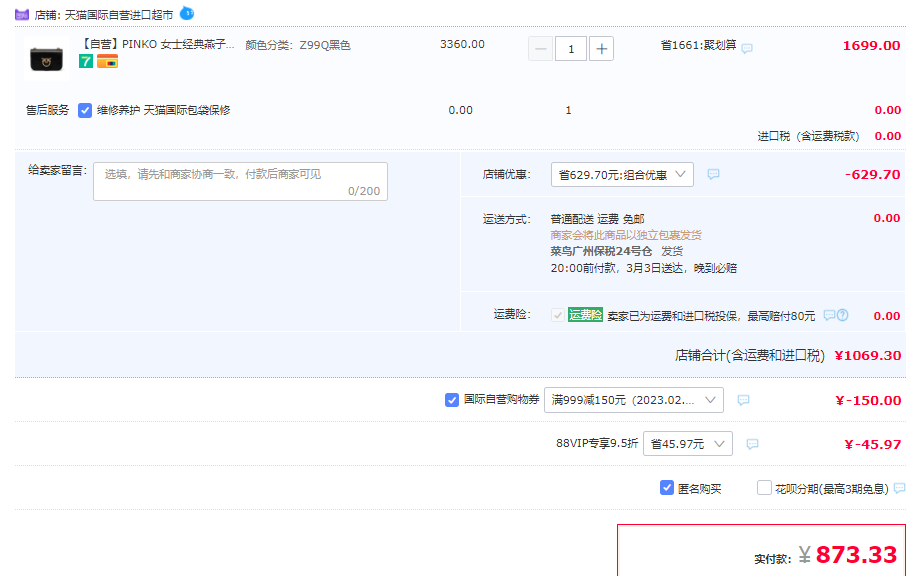The height and width of the screenshot is (576, 919).
Task: Increase quantity with plus button
Action: point(601,49)
